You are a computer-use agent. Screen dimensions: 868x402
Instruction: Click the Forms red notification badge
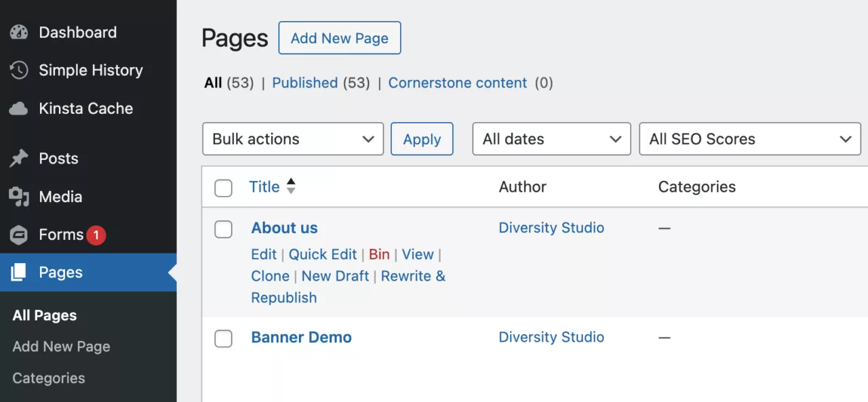(96, 235)
